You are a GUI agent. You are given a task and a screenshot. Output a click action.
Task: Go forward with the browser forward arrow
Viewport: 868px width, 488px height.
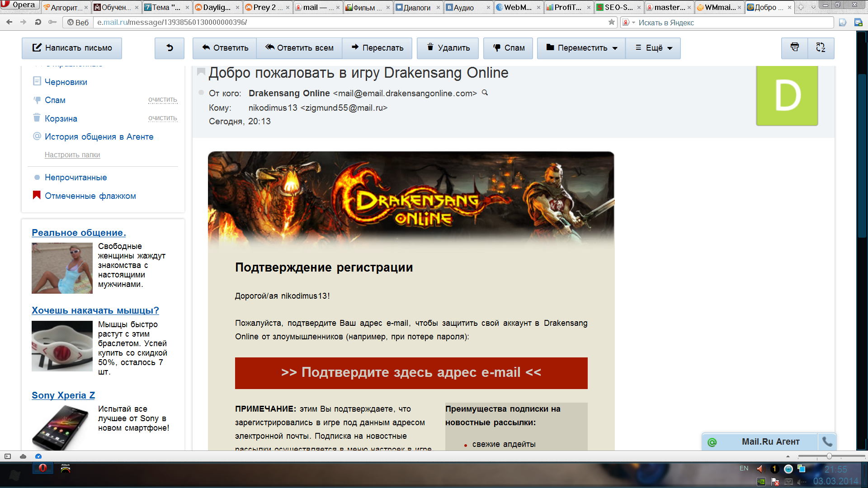[24, 22]
